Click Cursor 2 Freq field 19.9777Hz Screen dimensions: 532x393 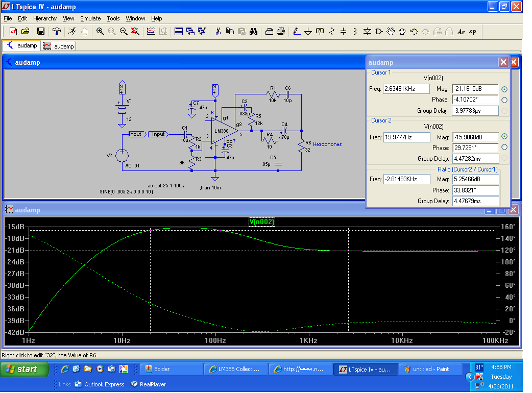407,137
